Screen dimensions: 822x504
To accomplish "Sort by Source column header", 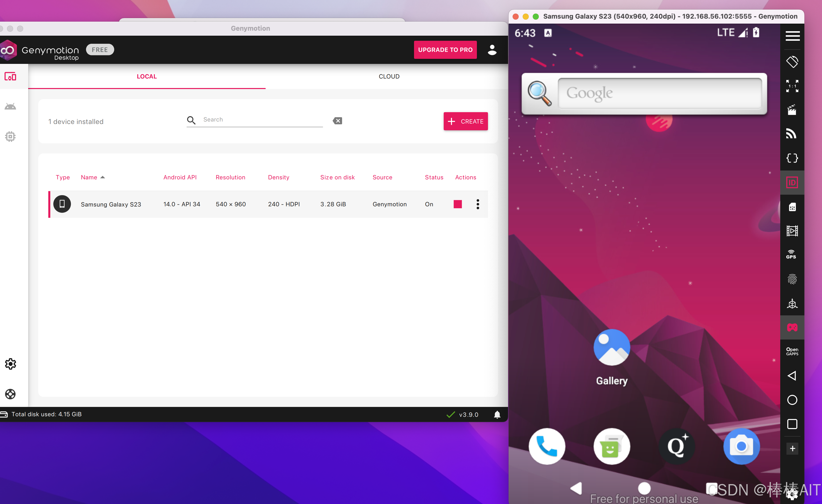I will [382, 178].
